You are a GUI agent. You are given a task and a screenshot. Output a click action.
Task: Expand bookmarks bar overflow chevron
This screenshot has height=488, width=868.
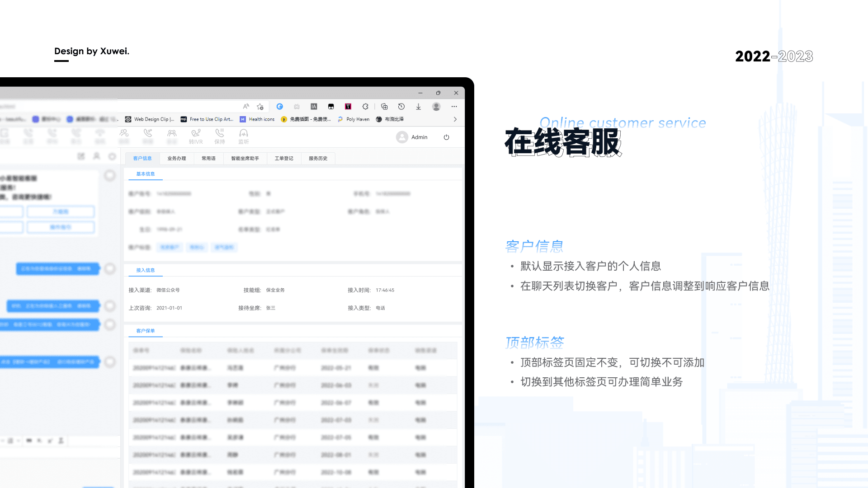(x=455, y=119)
